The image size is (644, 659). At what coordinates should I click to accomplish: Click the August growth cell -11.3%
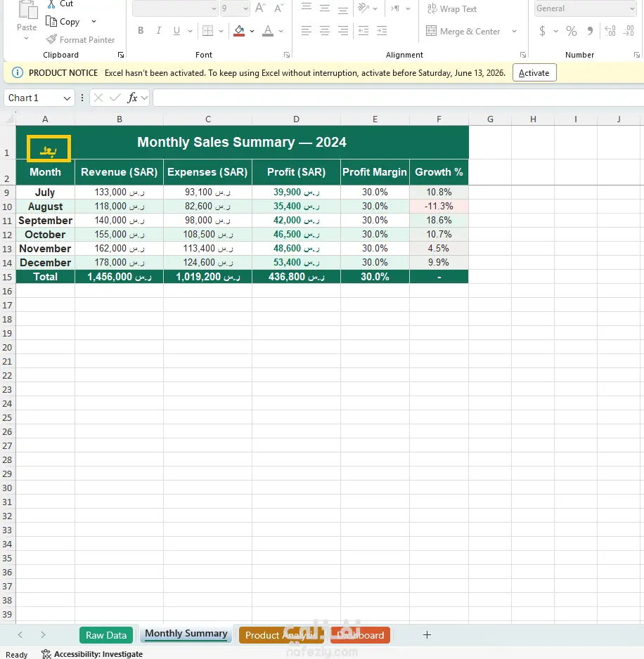[439, 207]
